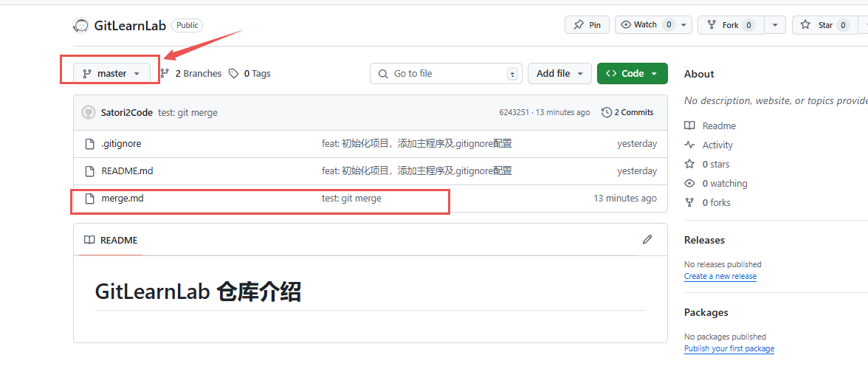Expand the Fork options dropdown arrow
Image resolution: width=868 pixels, height=372 pixels.
click(x=775, y=25)
